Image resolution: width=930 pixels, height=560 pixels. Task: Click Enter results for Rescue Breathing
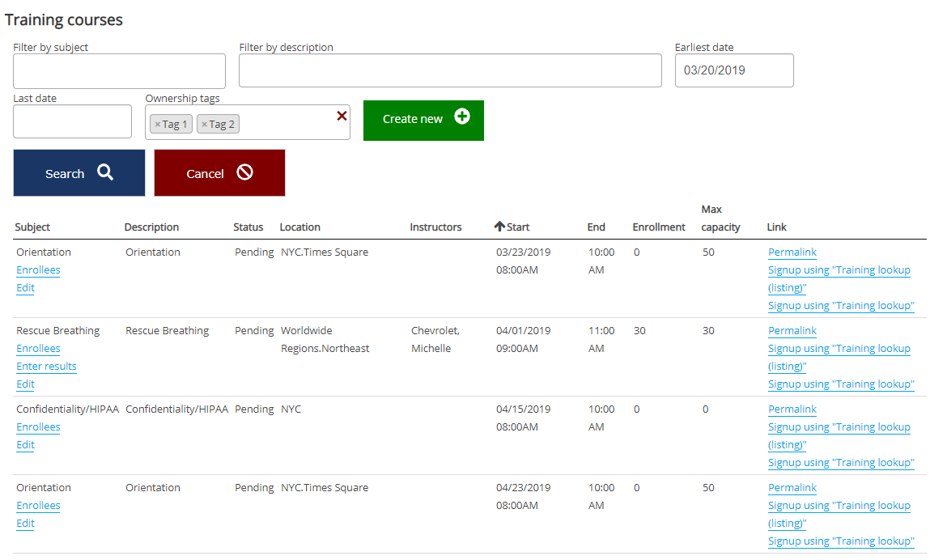(x=46, y=367)
